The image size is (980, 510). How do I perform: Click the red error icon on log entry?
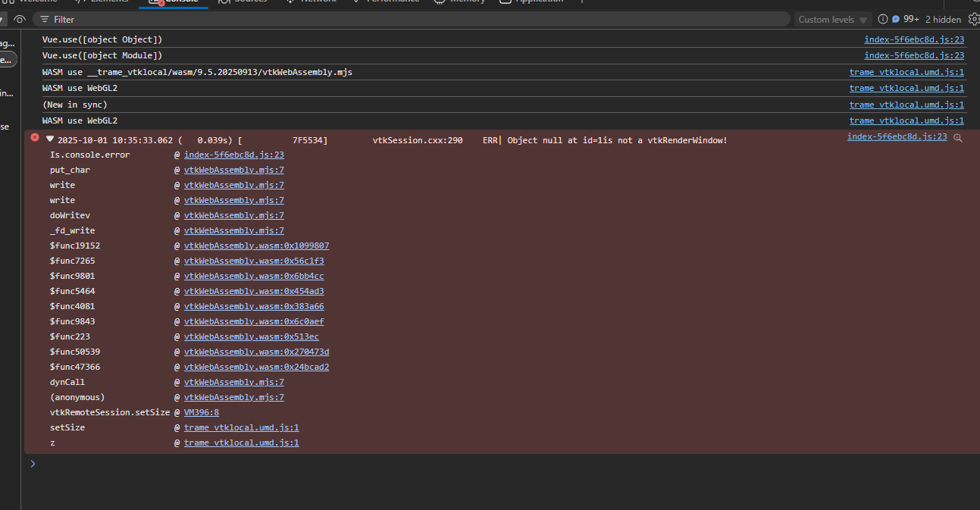coord(34,138)
